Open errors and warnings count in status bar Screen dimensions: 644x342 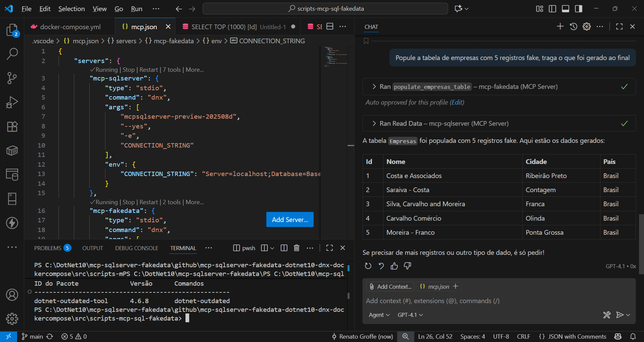pyautogui.click(x=74, y=336)
